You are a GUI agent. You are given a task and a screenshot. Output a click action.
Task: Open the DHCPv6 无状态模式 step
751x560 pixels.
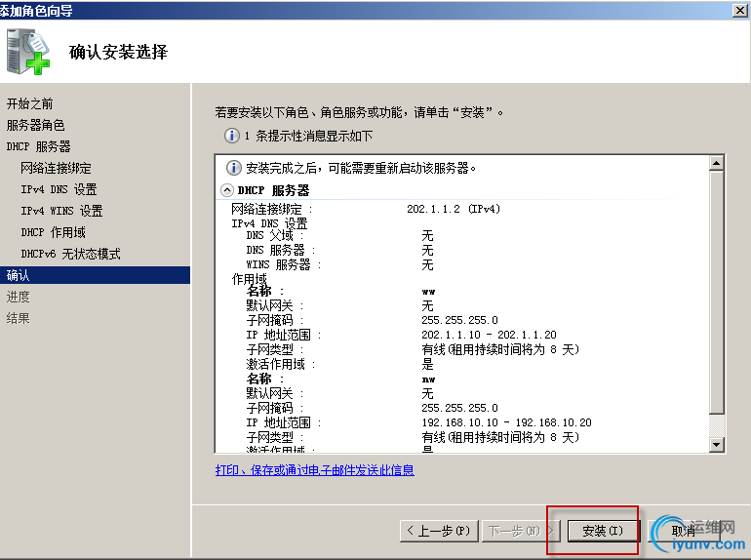pos(70,254)
